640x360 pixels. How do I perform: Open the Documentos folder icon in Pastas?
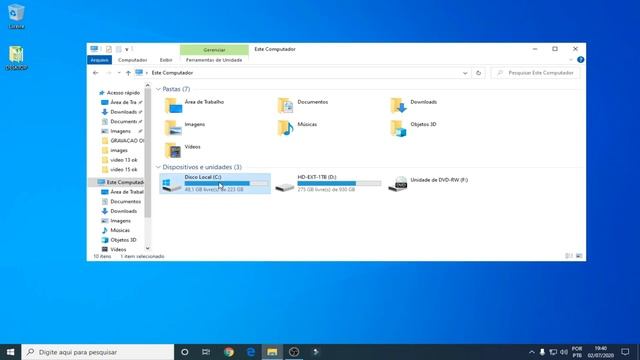click(285, 106)
